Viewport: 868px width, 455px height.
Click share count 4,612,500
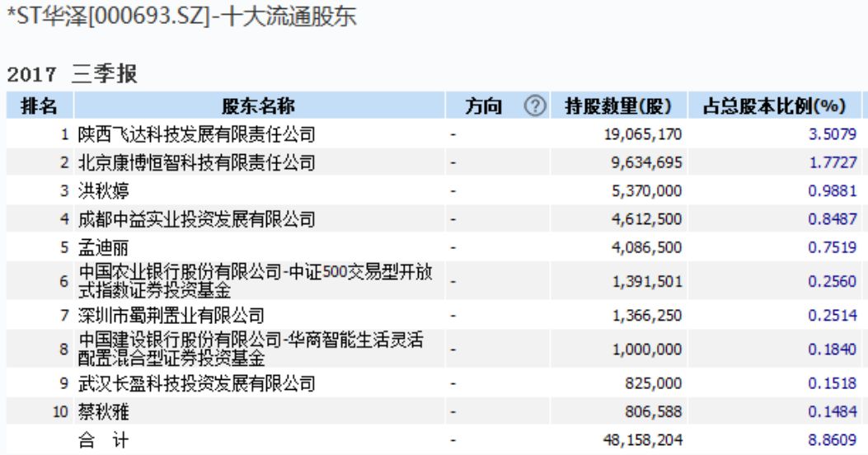pyautogui.click(x=646, y=219)
